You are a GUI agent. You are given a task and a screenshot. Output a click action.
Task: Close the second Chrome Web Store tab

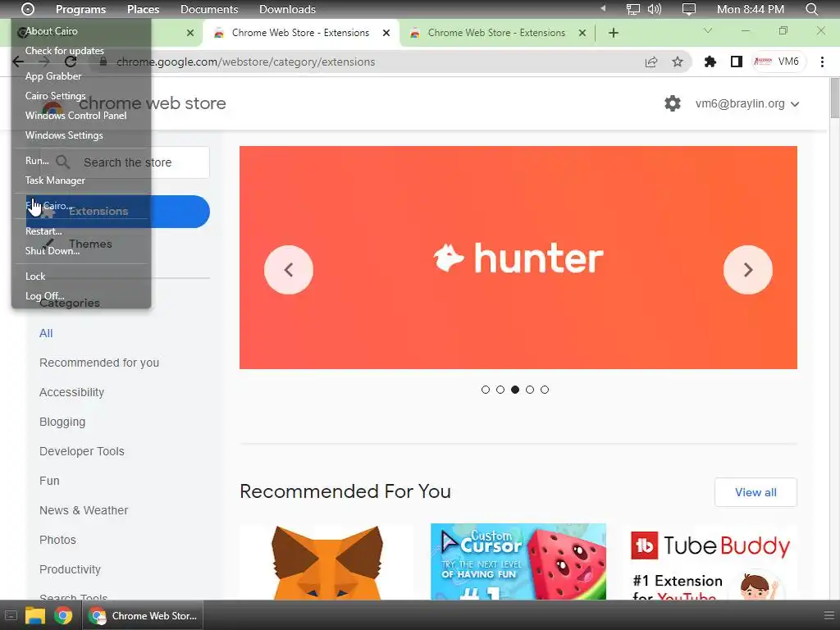[x=386, y=33]
